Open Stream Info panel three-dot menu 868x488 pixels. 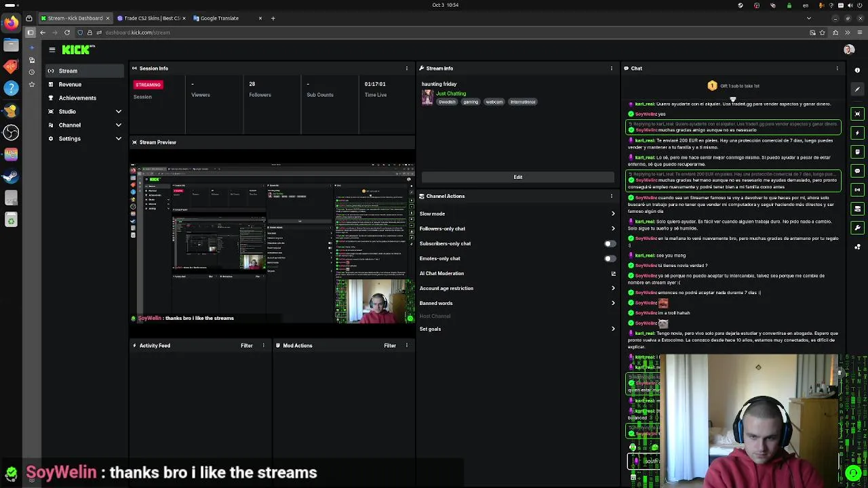click(611, 68)
